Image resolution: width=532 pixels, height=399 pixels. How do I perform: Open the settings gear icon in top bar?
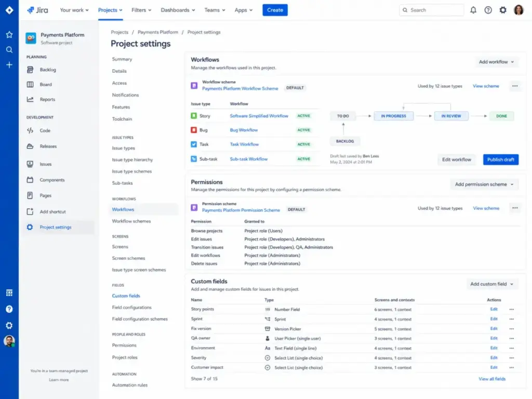[x=503, y=10]
